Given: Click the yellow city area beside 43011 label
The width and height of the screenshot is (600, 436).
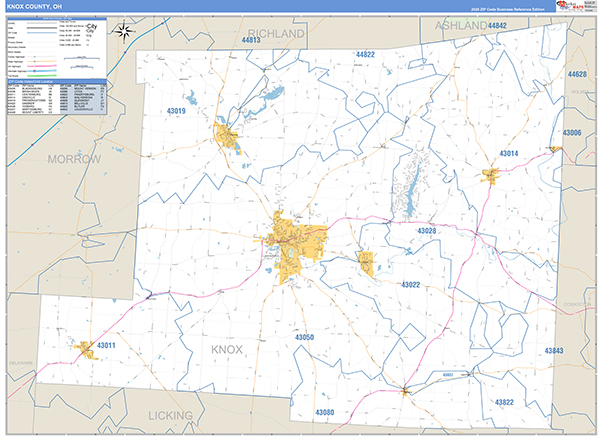Looking at the screenshot, I should 86,350.
